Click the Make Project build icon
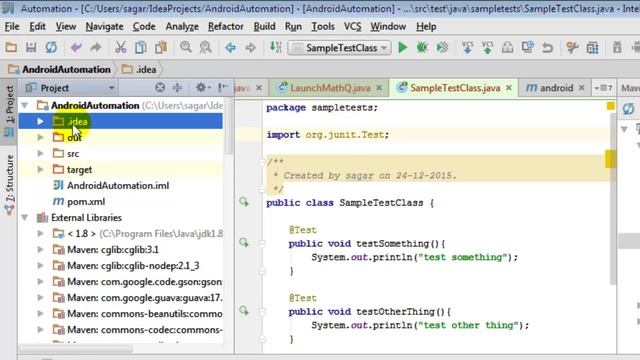 [x=276, y=48]
